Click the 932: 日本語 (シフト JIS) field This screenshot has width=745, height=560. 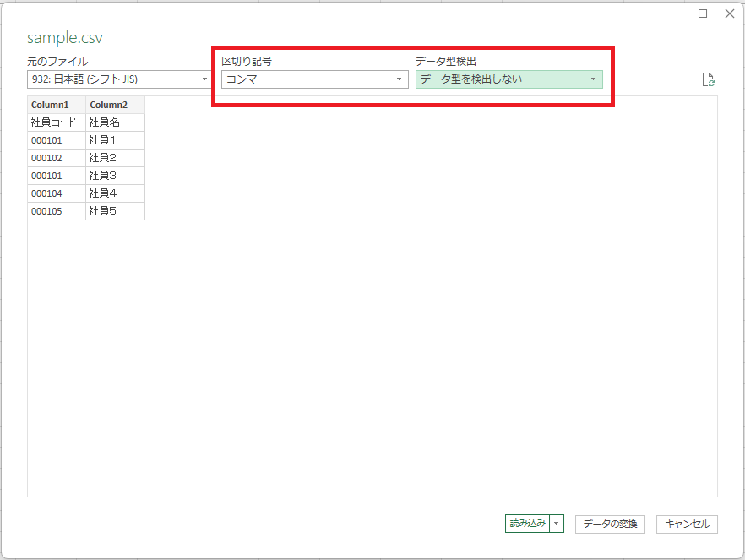tap(110, 78)
